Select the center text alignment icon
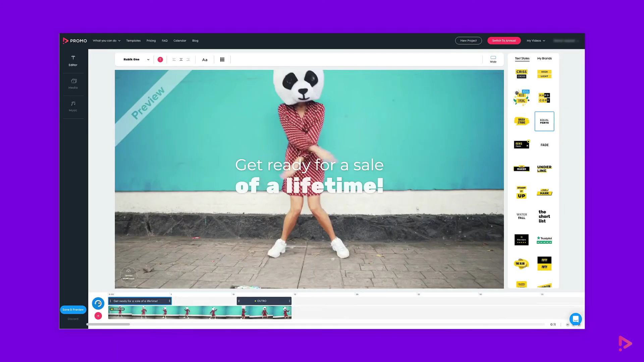This screenshot has height=362, width=644. point(181,59)
